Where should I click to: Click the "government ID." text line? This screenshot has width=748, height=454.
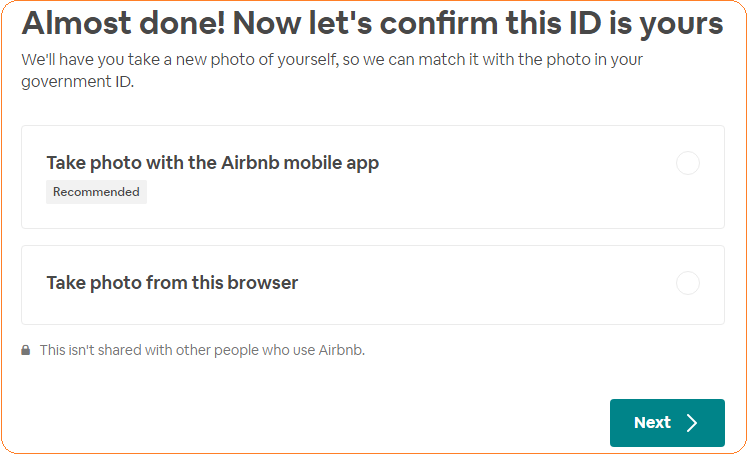(x=78, y=83)
